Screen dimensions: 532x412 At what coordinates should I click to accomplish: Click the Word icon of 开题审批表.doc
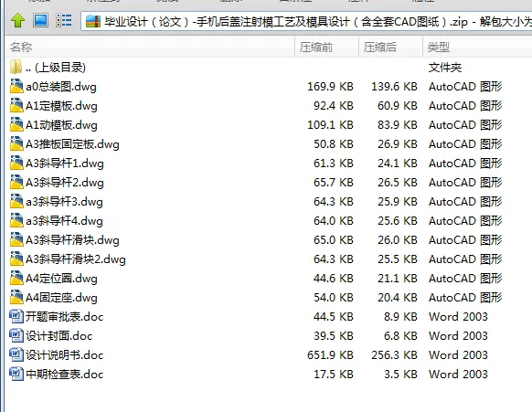click(x=16, y=316)
